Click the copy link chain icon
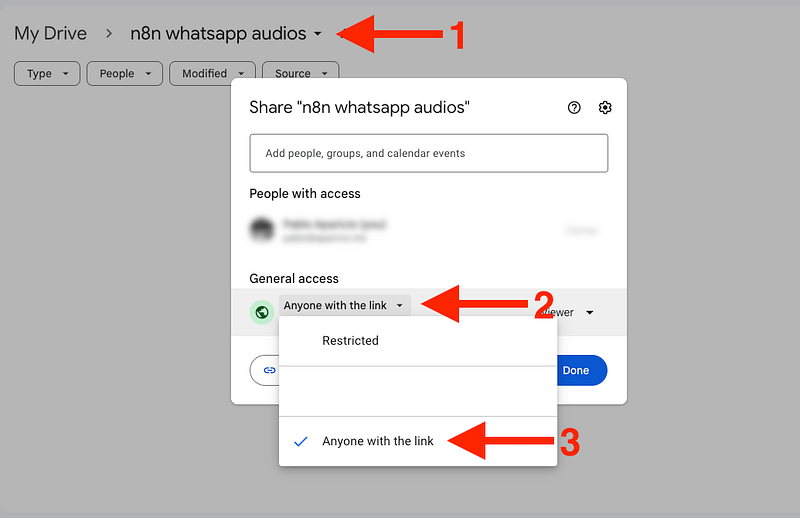The height and width of the screenshot is (518, 800). pos(269,370)
